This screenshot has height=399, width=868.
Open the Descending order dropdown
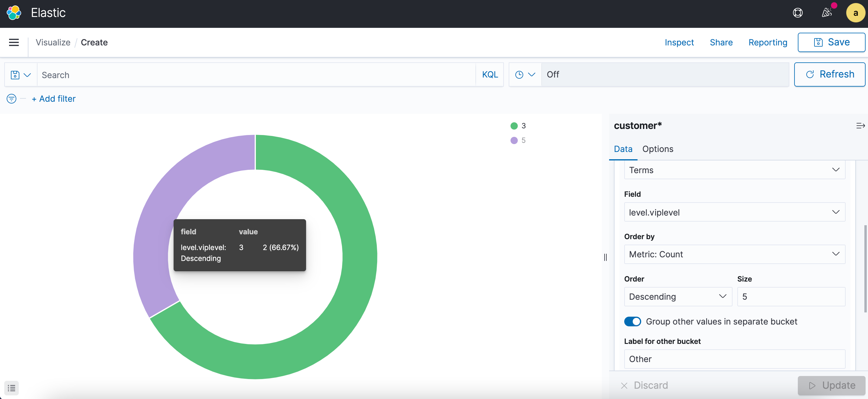point(678,296)
